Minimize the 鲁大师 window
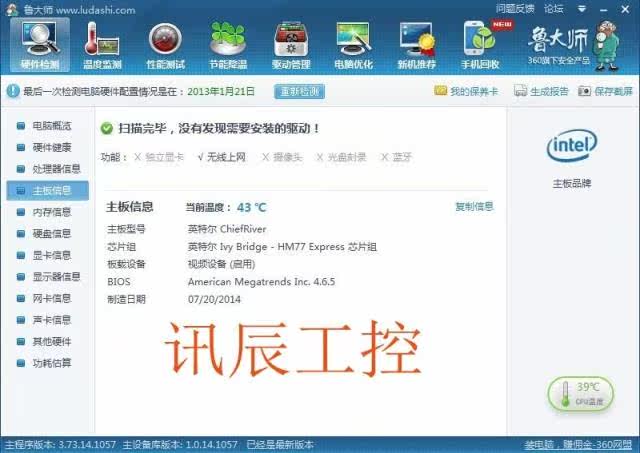The width and height of the screenshot is (640, 453). 604,9
